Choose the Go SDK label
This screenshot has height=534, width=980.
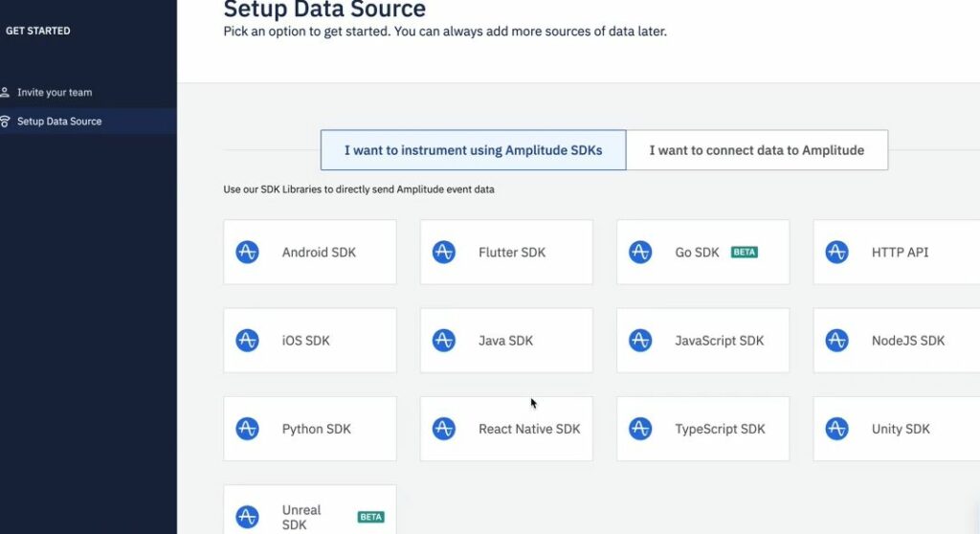point(697,253)
